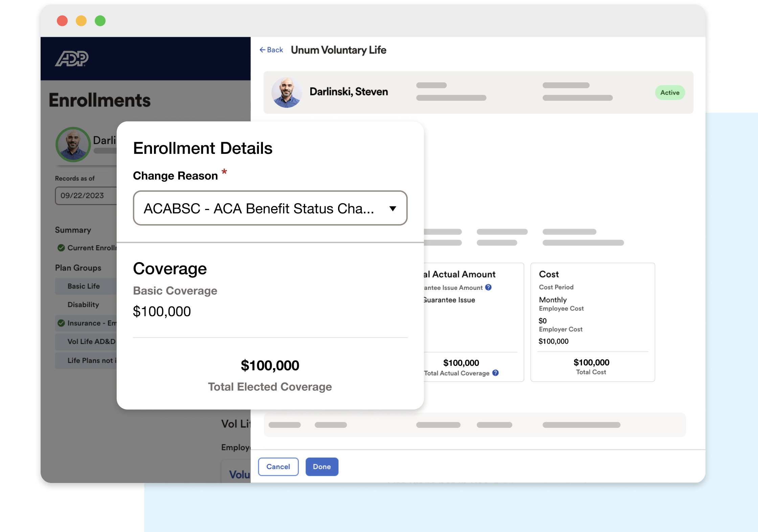Select the Disability plan group

point(84,304)
